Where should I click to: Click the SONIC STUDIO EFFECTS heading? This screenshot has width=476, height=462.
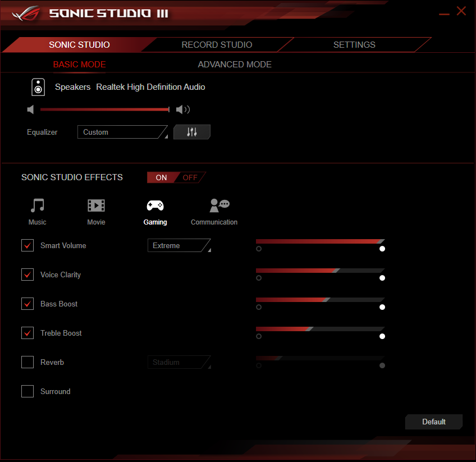click(72, 177)
